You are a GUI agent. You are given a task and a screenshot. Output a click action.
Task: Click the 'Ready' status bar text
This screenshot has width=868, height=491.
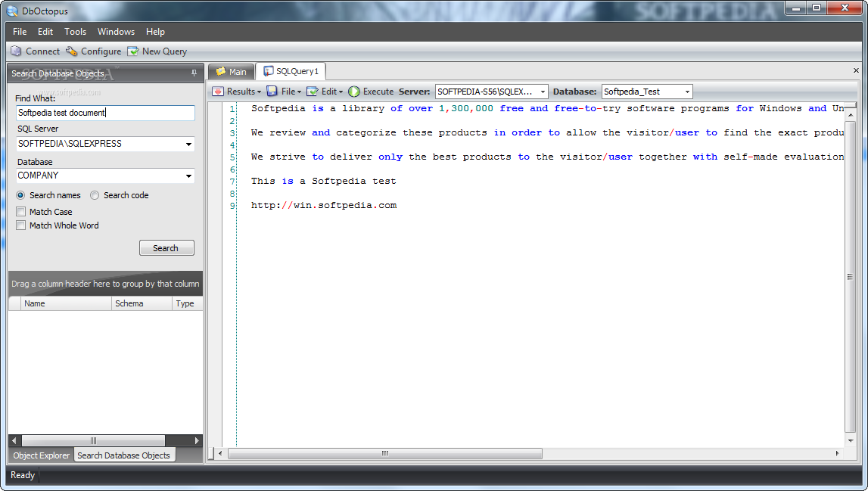coord(23,475)
